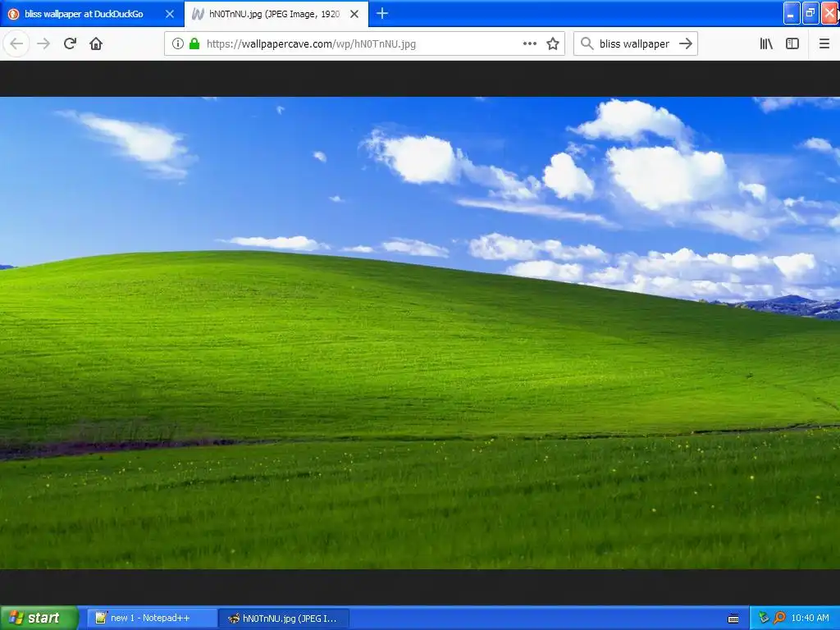The height and width of the screenshot is (630, 840).
Task: Click in the bliss wallpaper search box
Action: (x=634, y=44)
